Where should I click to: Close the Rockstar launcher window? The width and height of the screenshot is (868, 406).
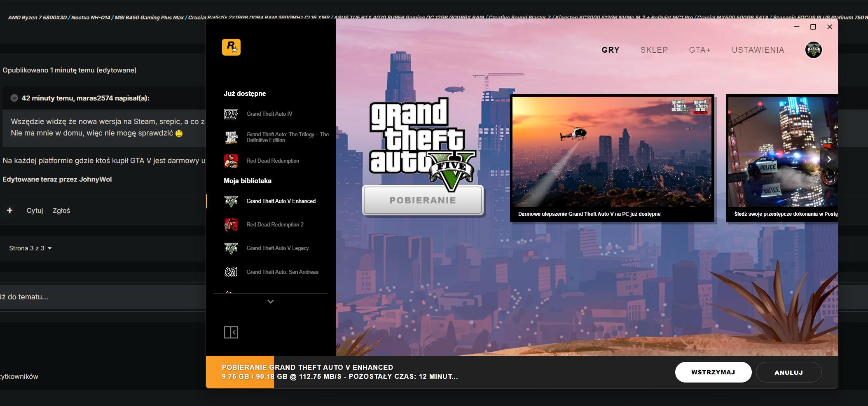830,27
